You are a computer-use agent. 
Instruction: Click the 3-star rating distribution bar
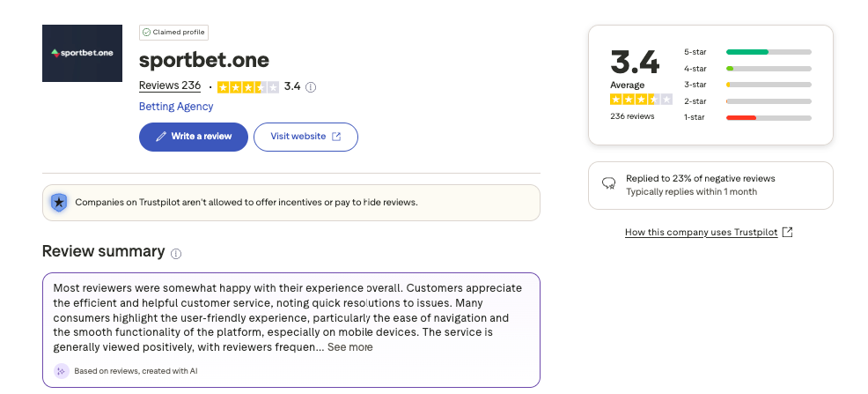(x=769, y=85)
